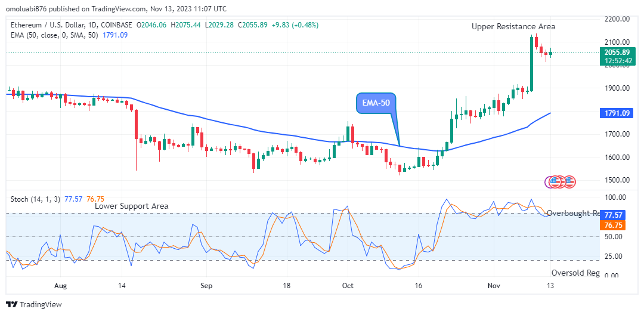Click the blue 1791.09 EMA price tag

tap(616, 112)
